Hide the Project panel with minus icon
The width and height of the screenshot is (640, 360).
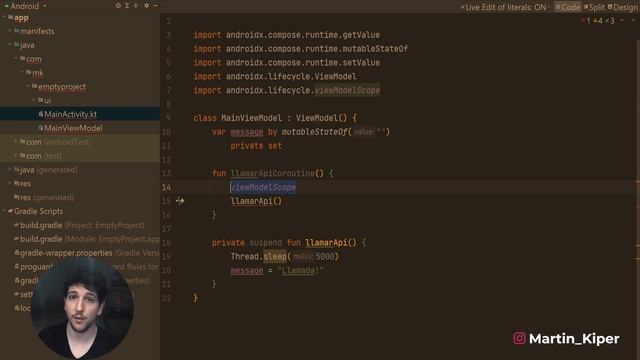pyautogui.click(x=155, y=6)
